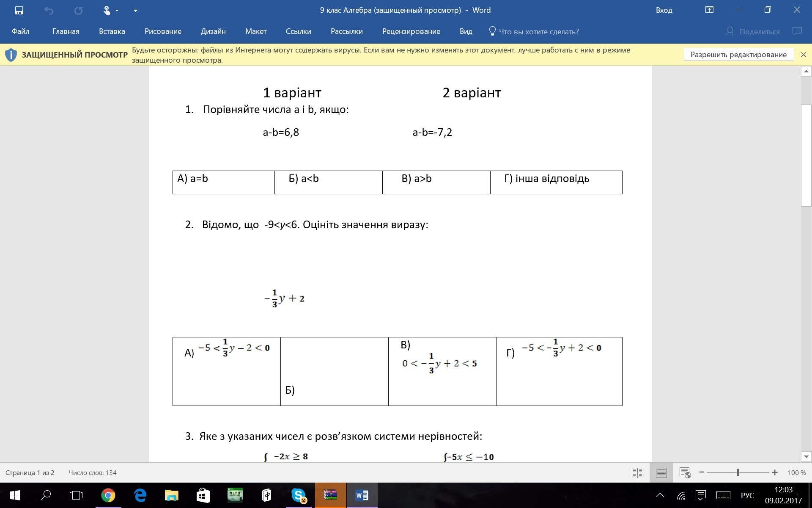Go to the Дизайн tab
812x508 pixels.
(213, 31)
